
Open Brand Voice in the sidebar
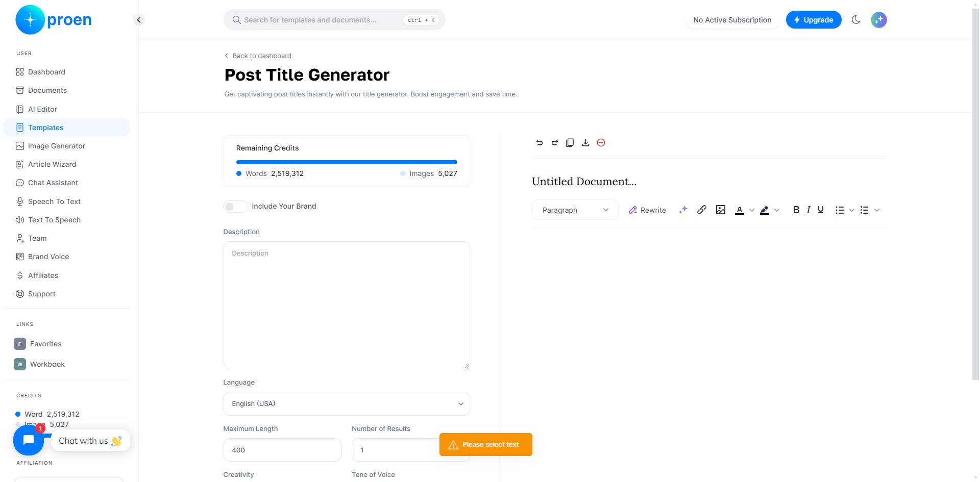(66, 257)
